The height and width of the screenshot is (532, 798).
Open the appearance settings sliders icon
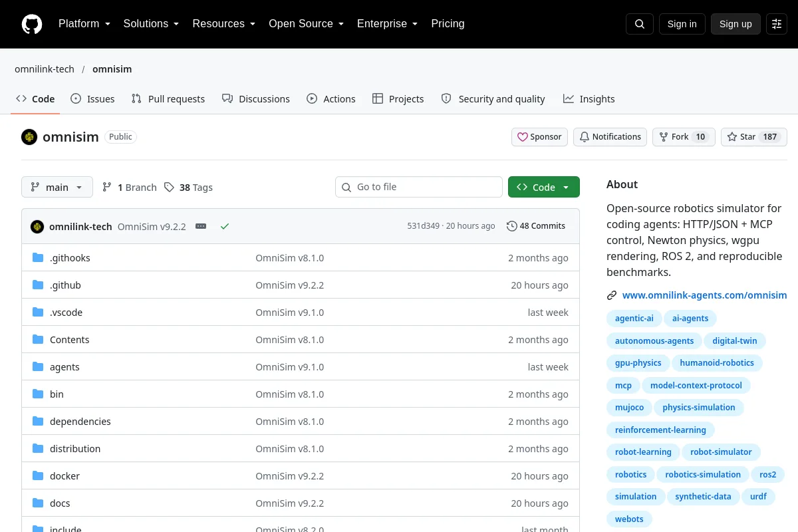click(777, 24)
